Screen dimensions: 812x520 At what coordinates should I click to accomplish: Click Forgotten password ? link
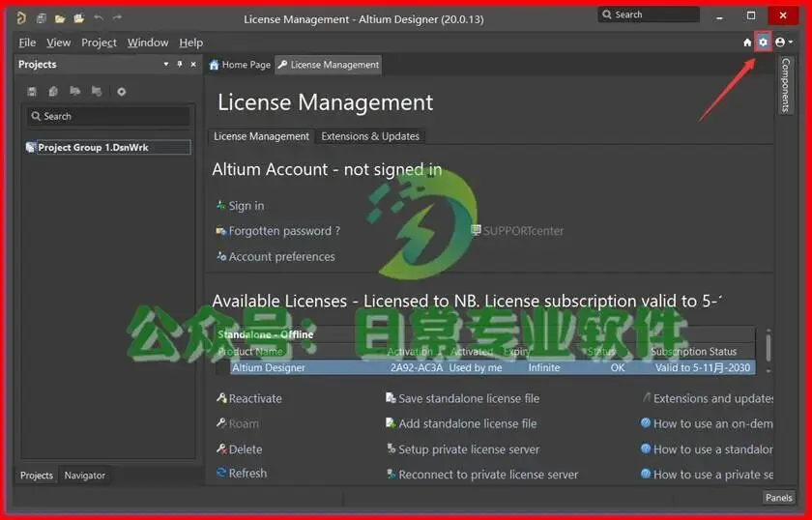pos(278,231)
